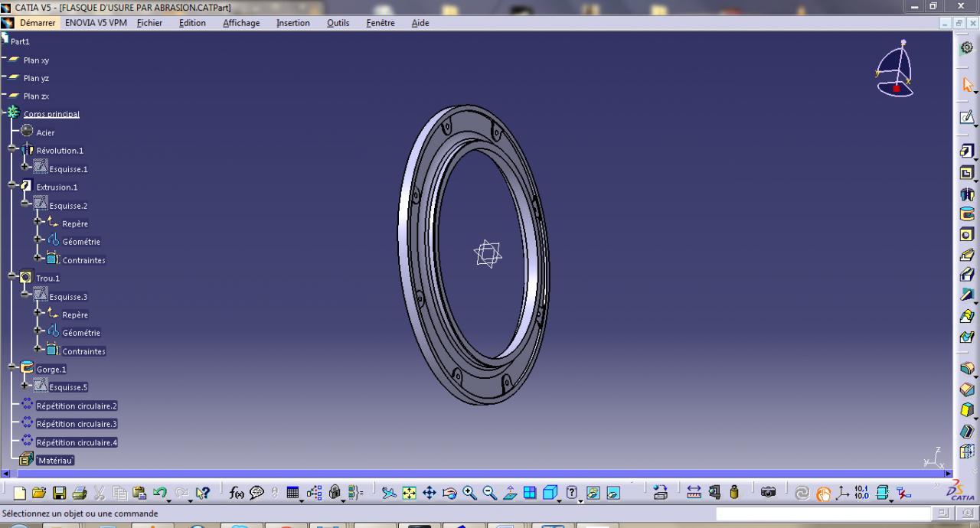
Task: Collapse the Trou.1 tree node
Action: [13, 275]
